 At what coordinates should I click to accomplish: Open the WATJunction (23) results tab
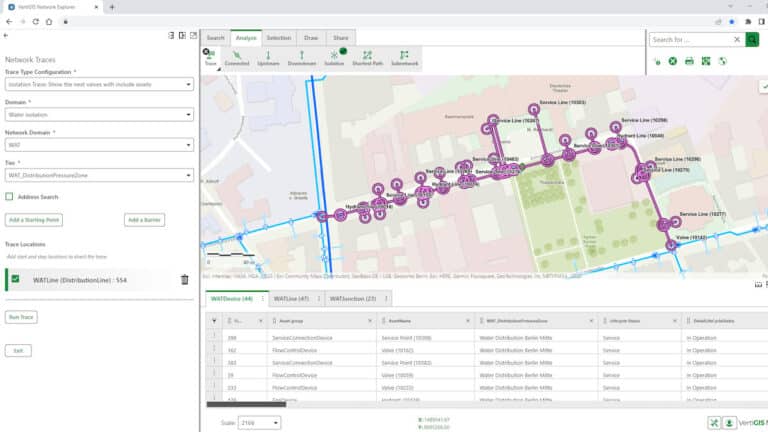coord(352,298)
